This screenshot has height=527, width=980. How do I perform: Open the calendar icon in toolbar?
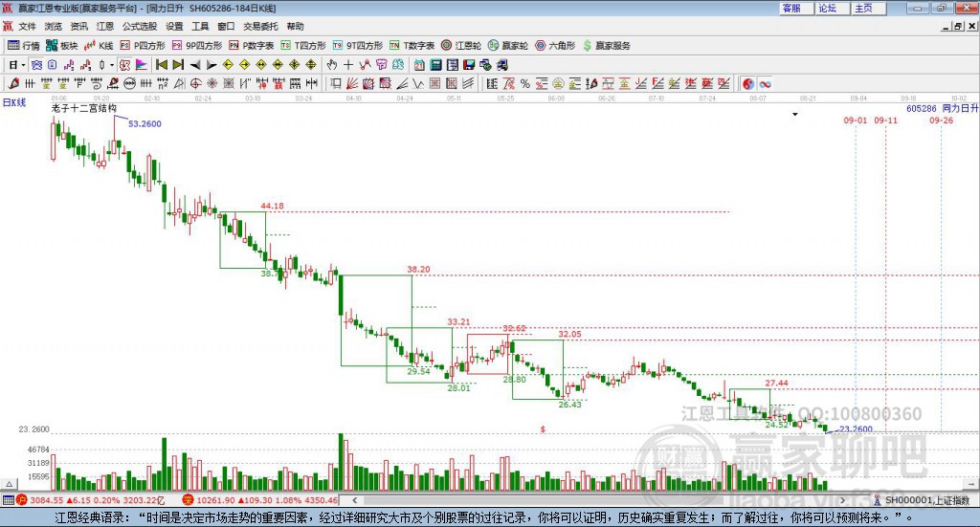[419, 65]
